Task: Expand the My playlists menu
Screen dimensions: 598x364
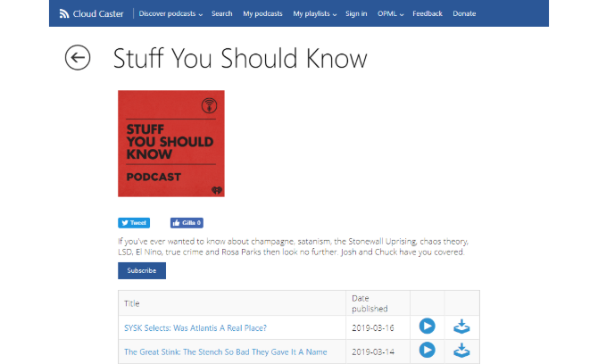Action: point(315,13)
